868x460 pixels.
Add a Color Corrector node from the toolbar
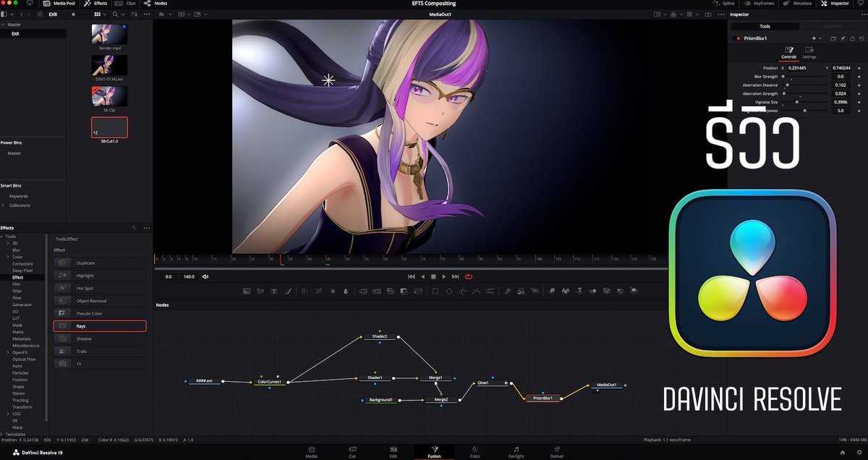point(305,290)
